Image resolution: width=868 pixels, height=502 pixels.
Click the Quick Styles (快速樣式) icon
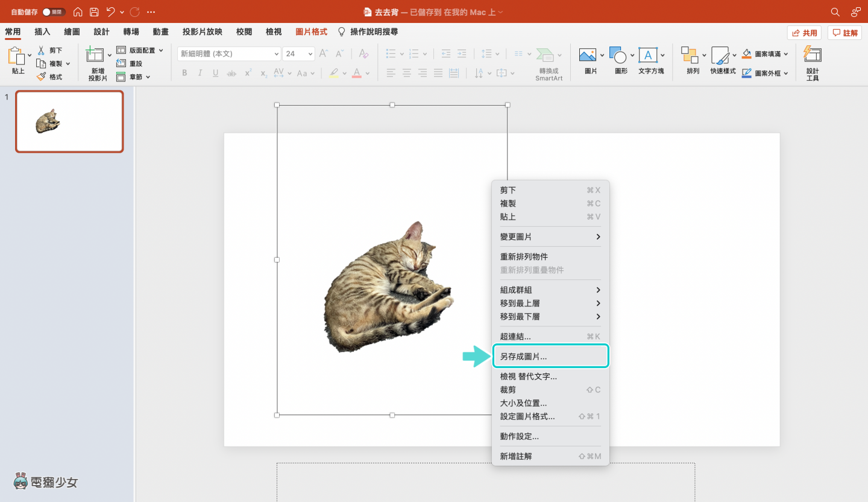(x=720, y=56)
